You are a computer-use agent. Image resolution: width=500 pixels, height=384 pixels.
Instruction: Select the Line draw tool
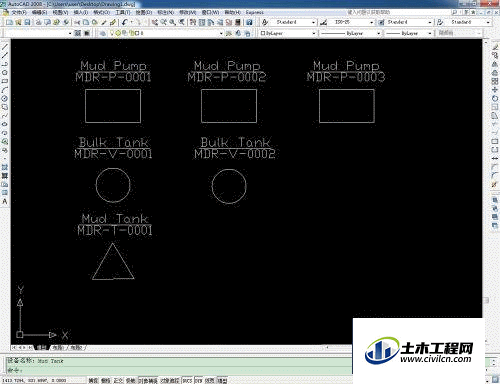[x=5, y=46]
